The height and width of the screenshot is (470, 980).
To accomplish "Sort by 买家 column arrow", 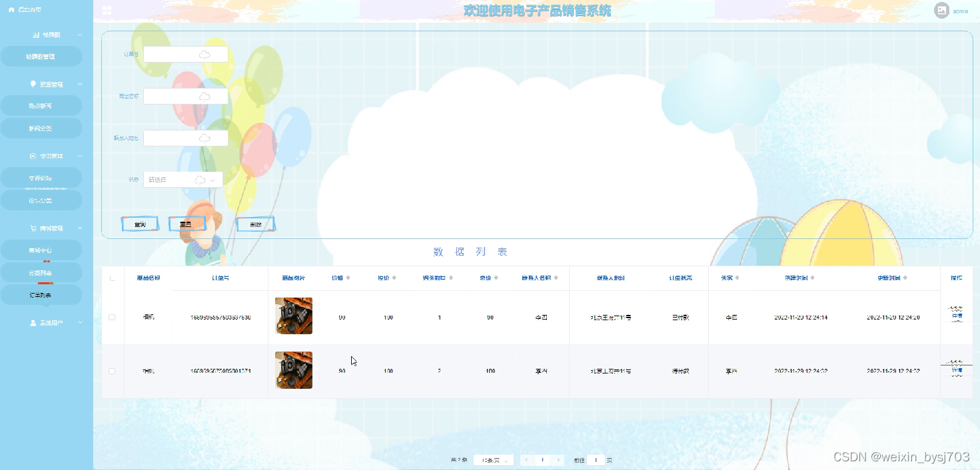I will [737, 278].
